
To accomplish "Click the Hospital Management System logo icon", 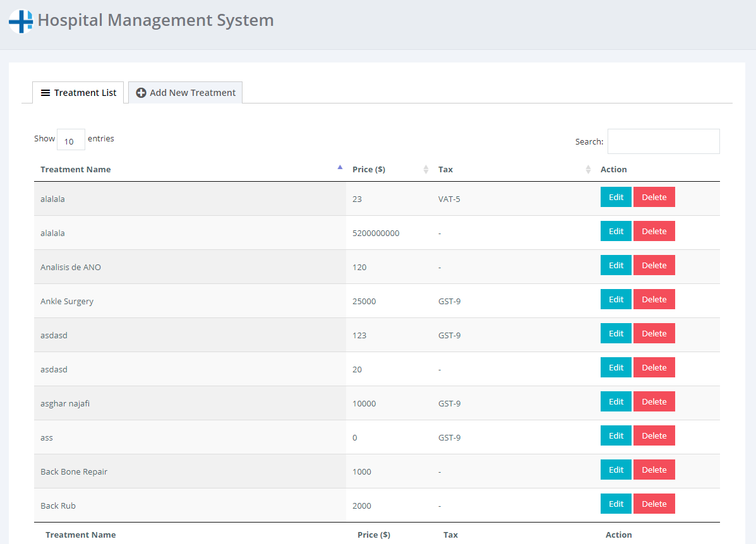I will [21, 21].
